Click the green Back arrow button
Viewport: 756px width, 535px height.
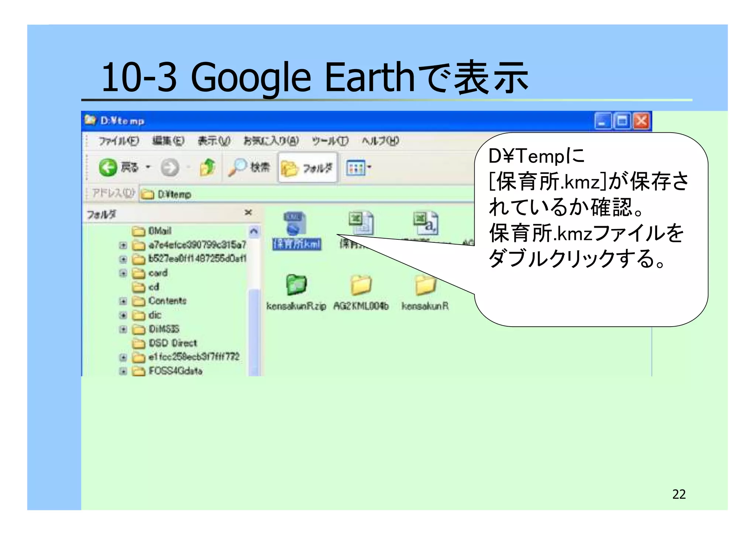pos(108,168)
